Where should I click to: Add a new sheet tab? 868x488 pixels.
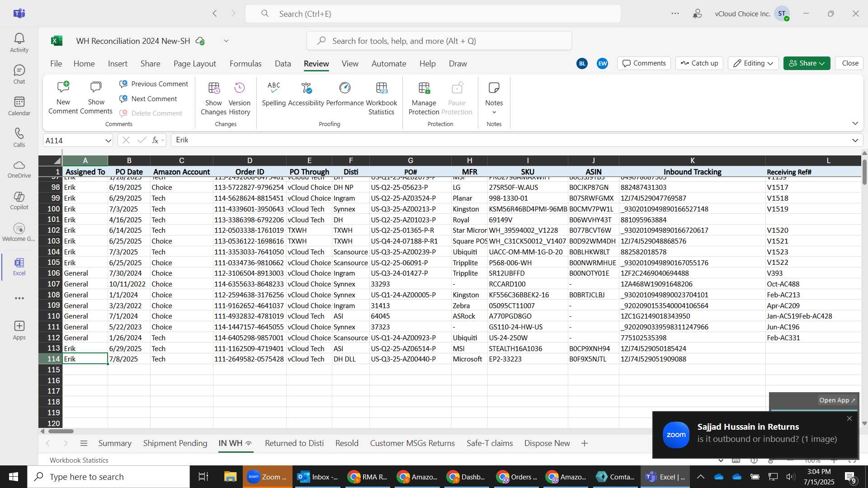pos(585,443)
